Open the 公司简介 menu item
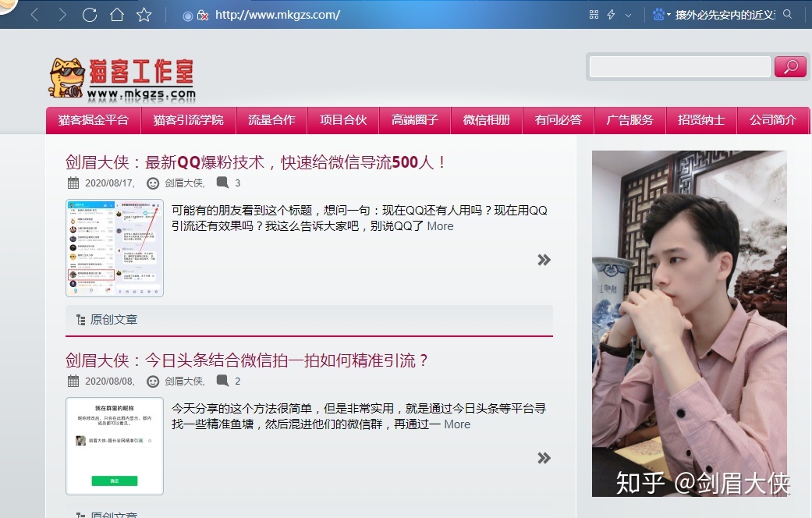Screen dimensions: 812x518 (x=773, y=120)
